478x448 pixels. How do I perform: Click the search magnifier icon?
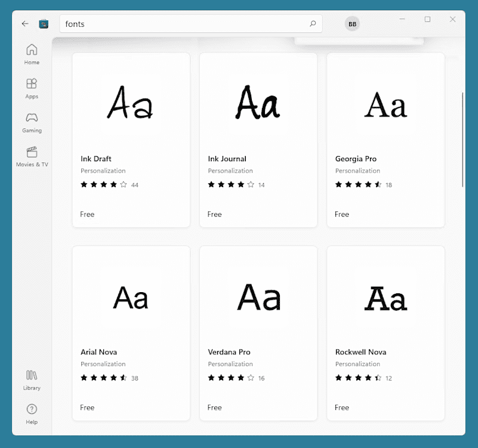(313, 23)
